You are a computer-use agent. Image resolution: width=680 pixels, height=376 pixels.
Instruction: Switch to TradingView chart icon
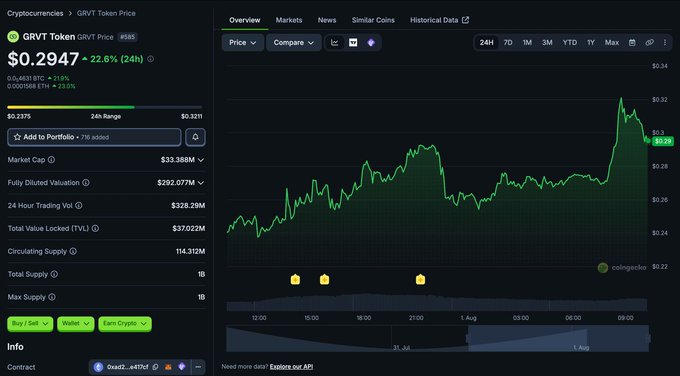353,43
